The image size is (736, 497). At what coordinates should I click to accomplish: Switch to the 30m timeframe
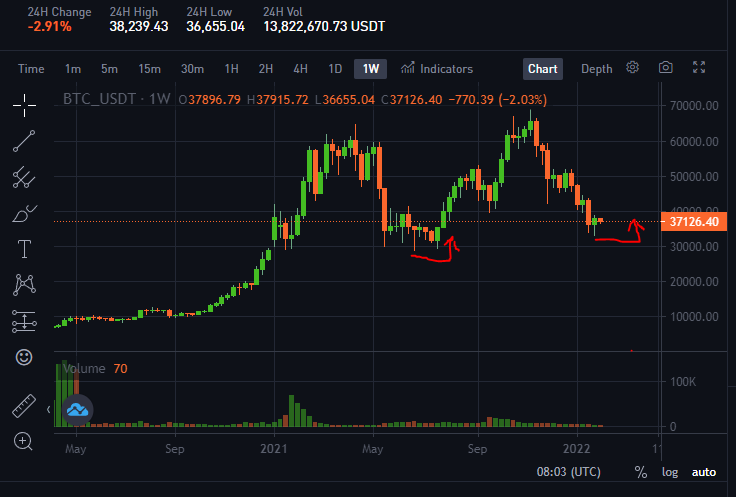tap(192, 69)
